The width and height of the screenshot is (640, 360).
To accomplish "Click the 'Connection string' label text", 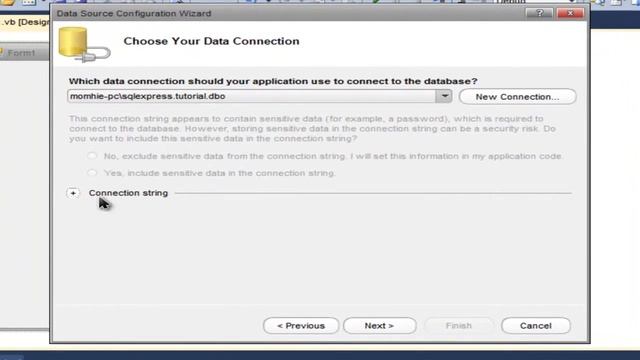I will [x=128, y=193].
